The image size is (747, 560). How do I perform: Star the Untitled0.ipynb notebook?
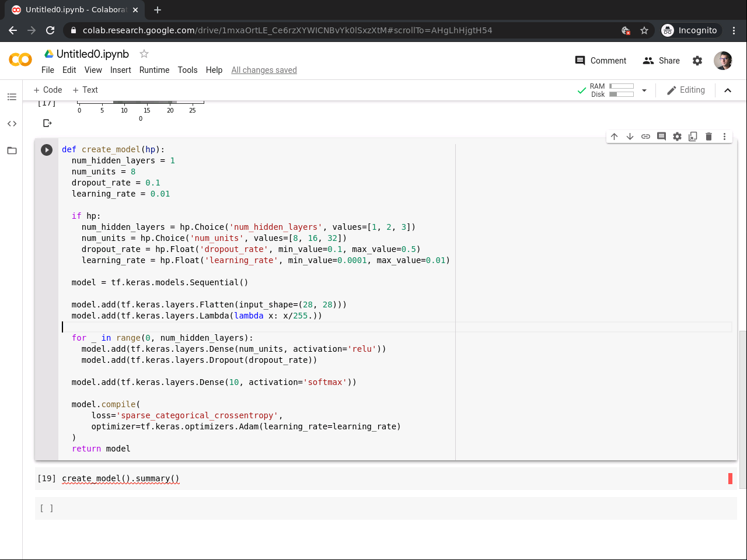tap(144, 54)
